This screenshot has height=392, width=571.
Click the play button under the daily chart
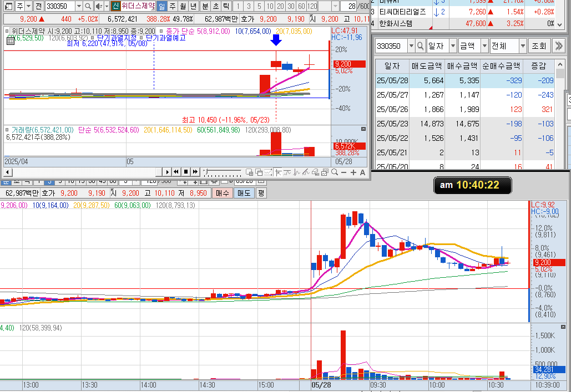point(167,172)
